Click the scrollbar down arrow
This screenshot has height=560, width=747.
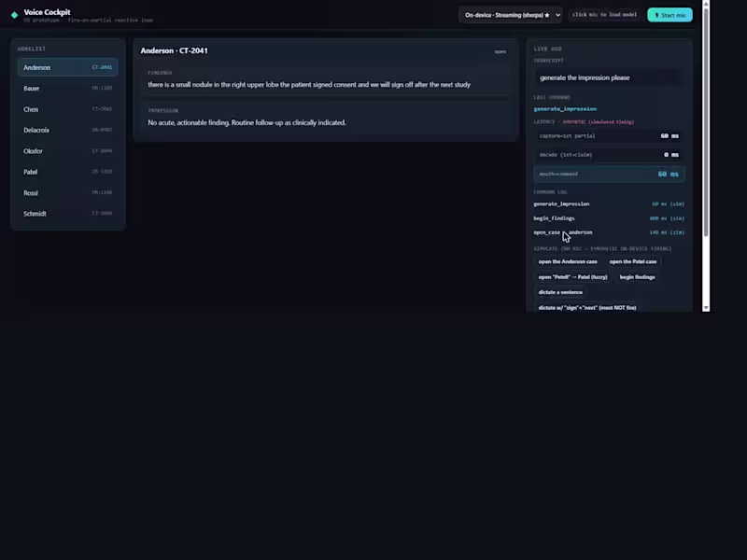click(x=706, y=308)
